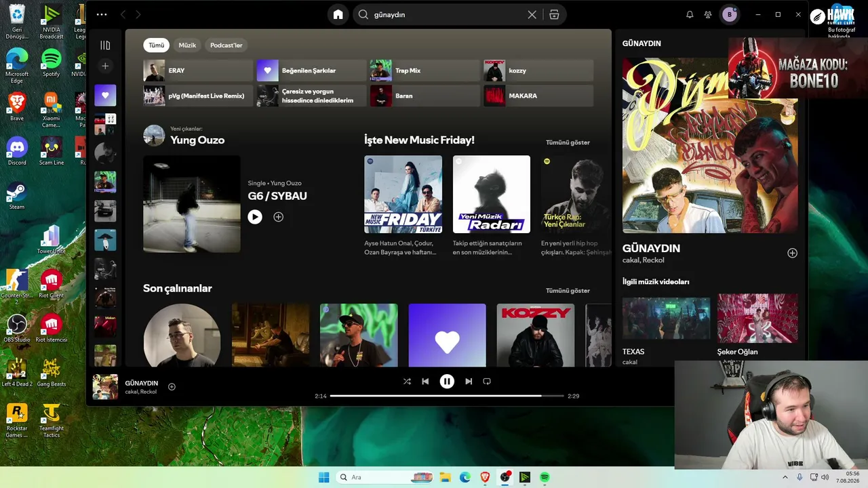Create a new playlist with plus icon
The width and height of the screenshot is (868, 488).
(x=105, y=66)
